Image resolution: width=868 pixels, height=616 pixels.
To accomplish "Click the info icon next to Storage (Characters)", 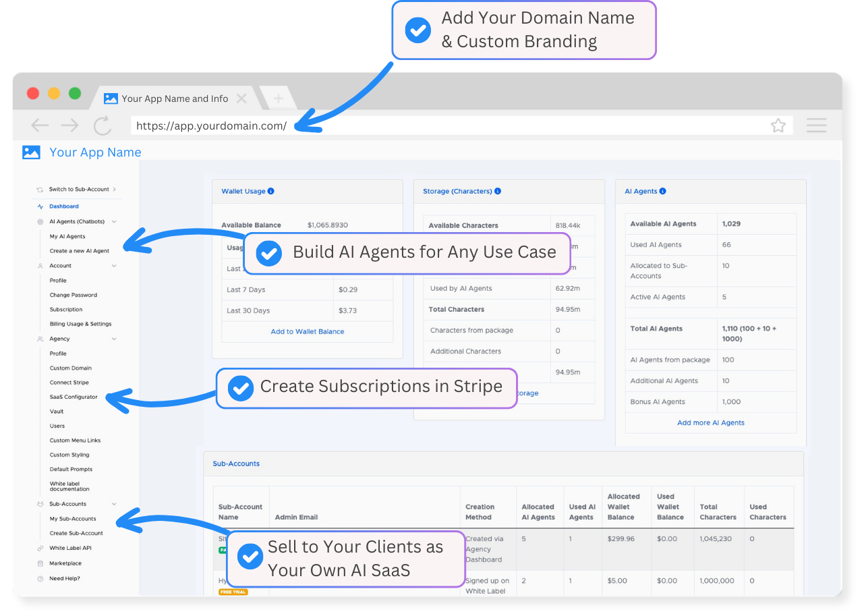I will pyautogui.click(x=498, y=192).
